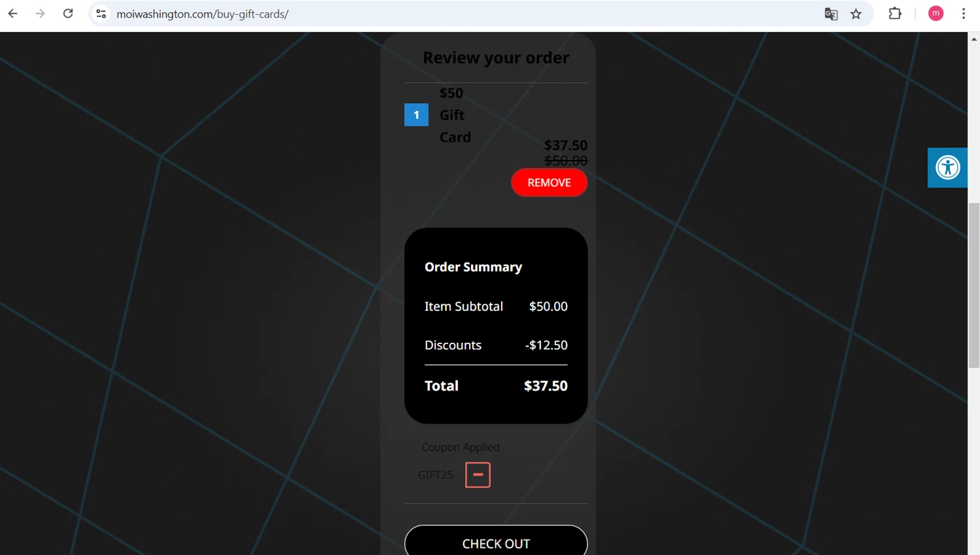Select the discount value -$12.50
Image resolution: width=980 pixels, height=555 pixels.
[546, 345]
